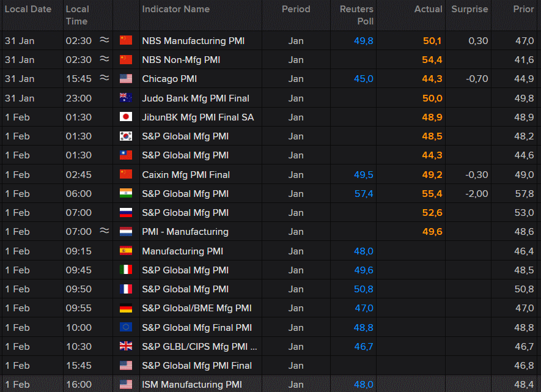Click the Surprise value 0,30

(478, 41)
